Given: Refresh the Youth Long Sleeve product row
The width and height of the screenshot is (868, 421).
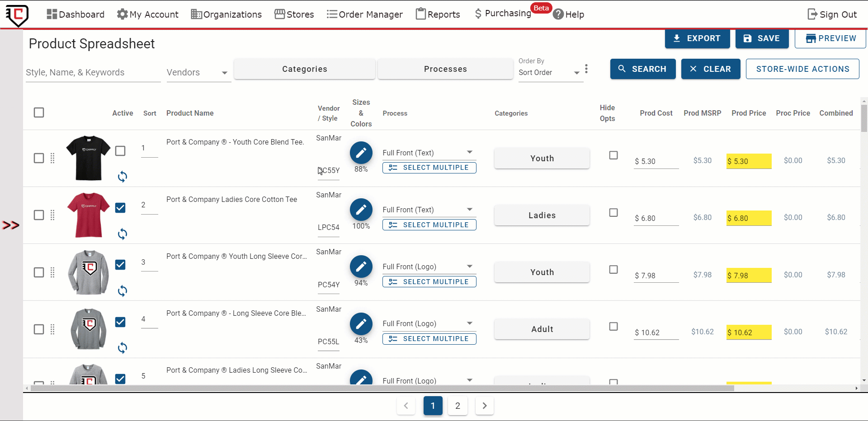Looking at the screenshot, I should (x=122, y=290).
